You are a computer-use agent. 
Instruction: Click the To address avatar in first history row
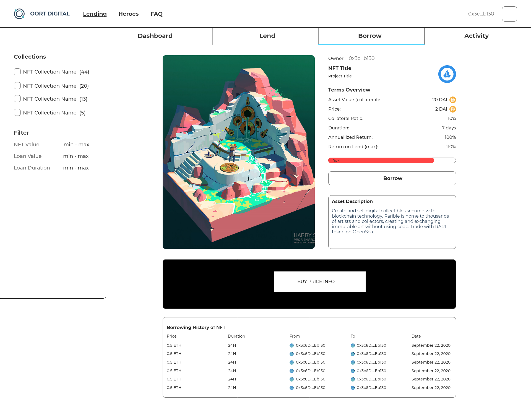pos(353,345)
